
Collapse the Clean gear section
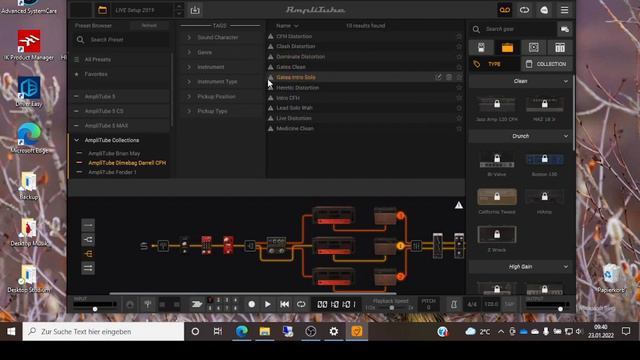tap(566, 81)
